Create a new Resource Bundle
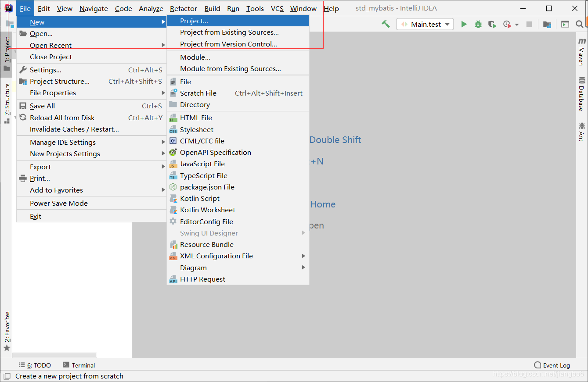This screenshot has width=588, height=382. point(238,244)
